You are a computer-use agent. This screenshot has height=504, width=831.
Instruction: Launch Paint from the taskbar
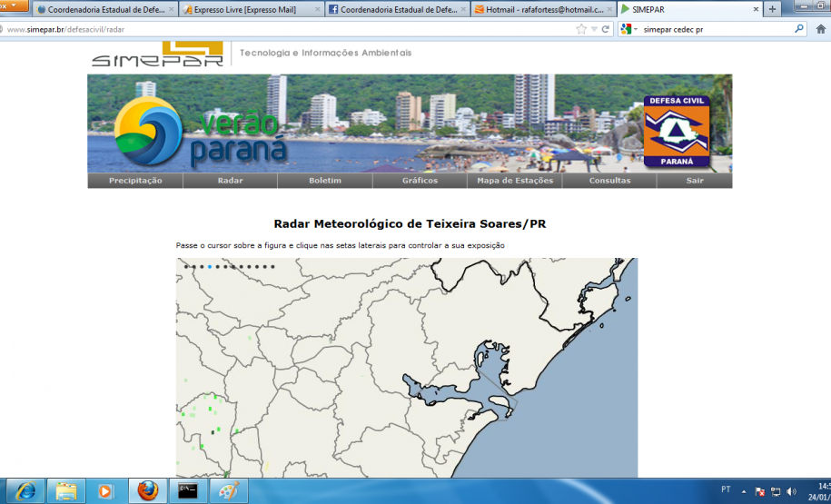point(228,491)
